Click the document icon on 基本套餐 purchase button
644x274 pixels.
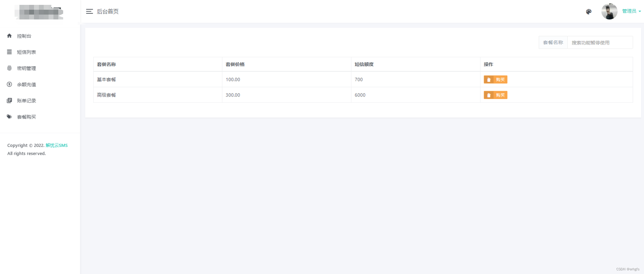click(489, 79)
